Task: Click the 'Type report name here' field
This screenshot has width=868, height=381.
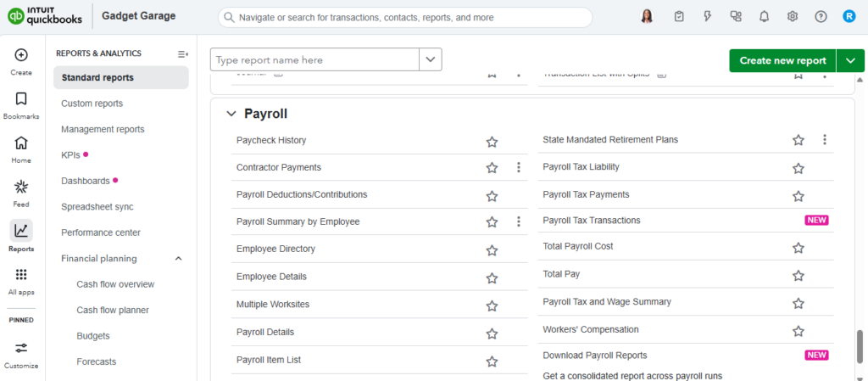Action: [314, 59]
